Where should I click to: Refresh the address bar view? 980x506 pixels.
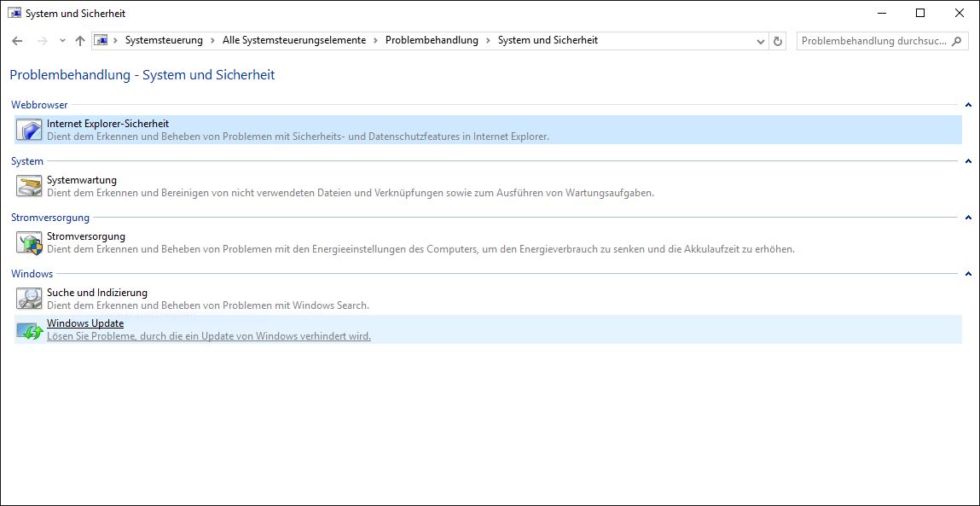tap(778, 41)
